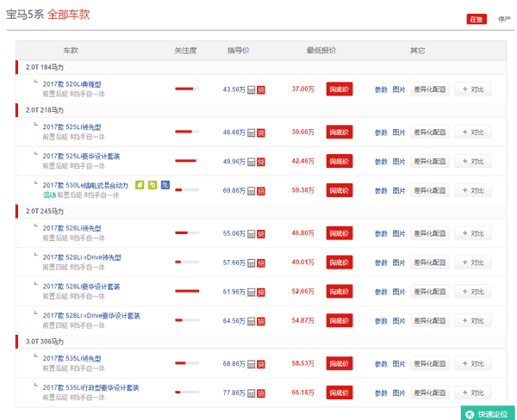The width and height of the screenshot is (517, 420).
Task: Click the 贷 loan icon for 528Li xDrive豪华设计套装
Action: pos(261,321)
